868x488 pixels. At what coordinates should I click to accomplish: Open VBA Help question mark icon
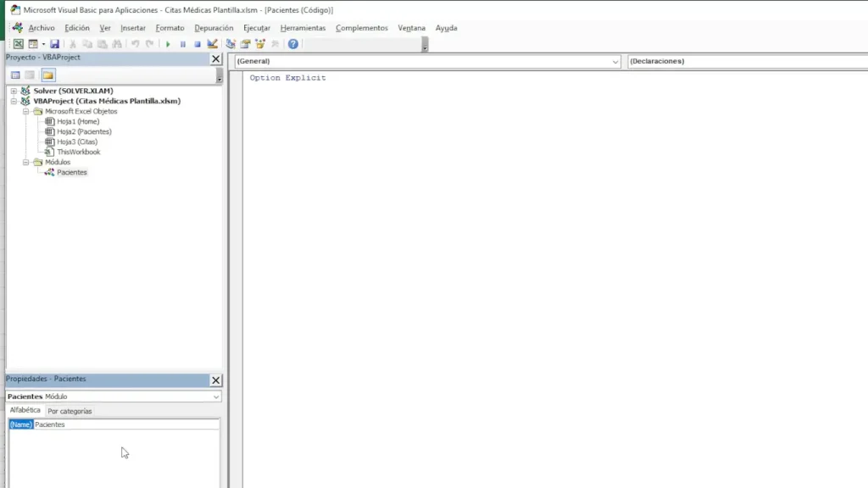tap(292, 44)
